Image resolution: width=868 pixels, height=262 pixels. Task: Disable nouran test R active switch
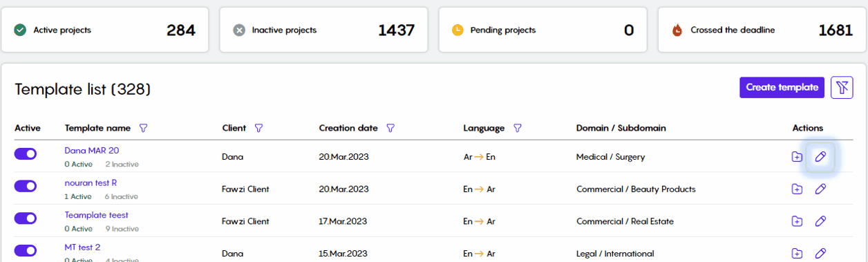coord(26,186)
